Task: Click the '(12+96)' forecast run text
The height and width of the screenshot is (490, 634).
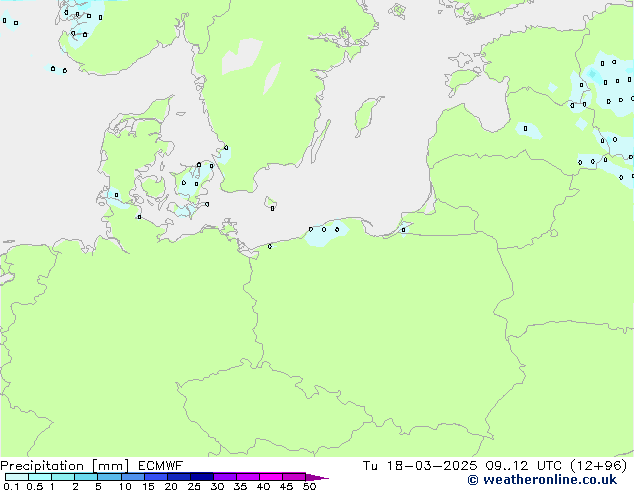Action: pyautogui.click(x=599, y=466)
